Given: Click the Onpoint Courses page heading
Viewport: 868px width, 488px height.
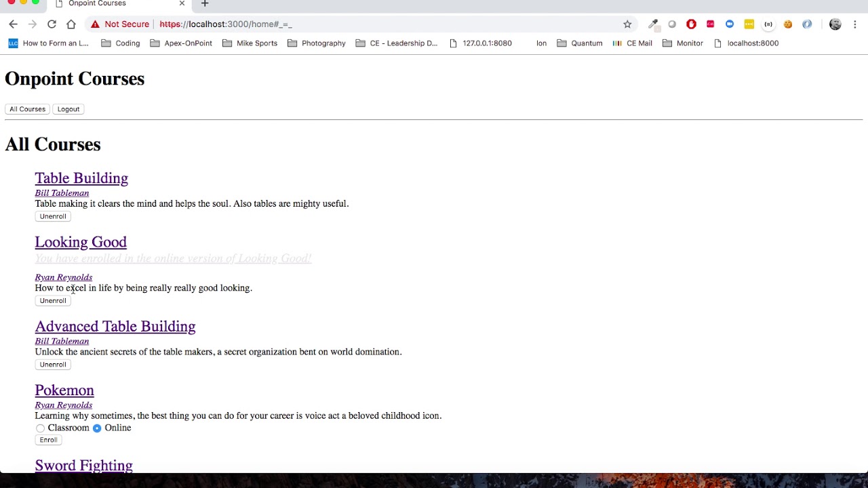Looking at the screenshot, I should pyautogui.click(x=75, y=79).
